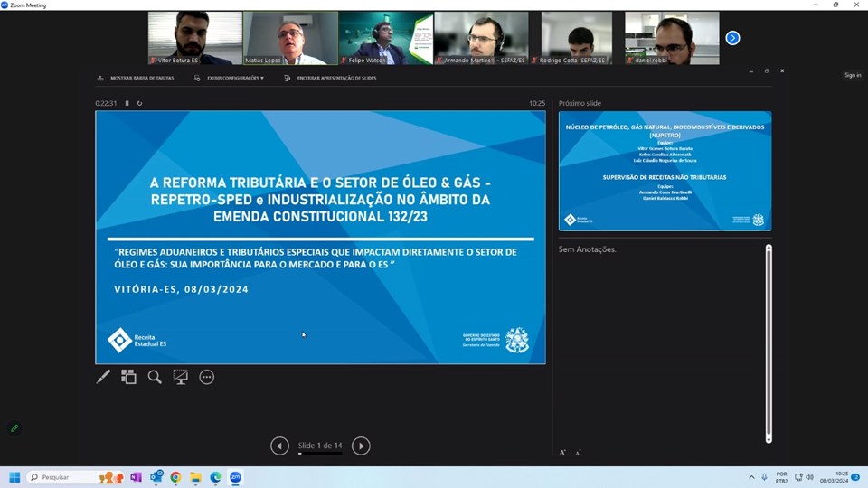
Task: Advance to the next slide
Action: pyautogui.click(x=361, y=446)
